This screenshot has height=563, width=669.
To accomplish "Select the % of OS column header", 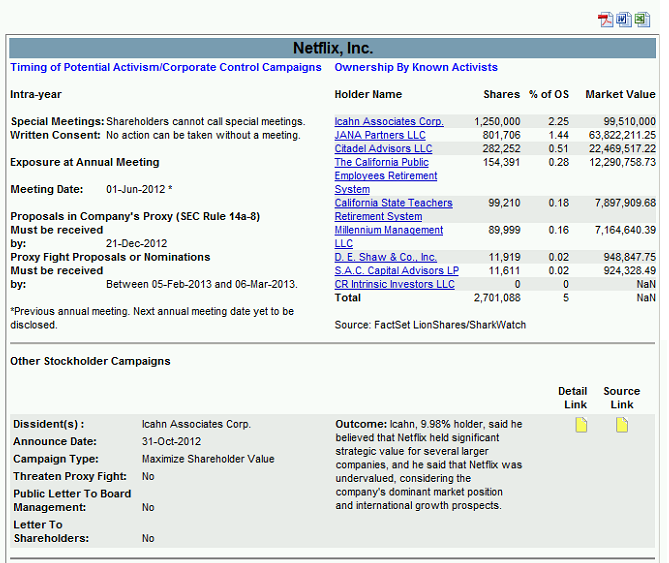I will click(x=549, y=94).
